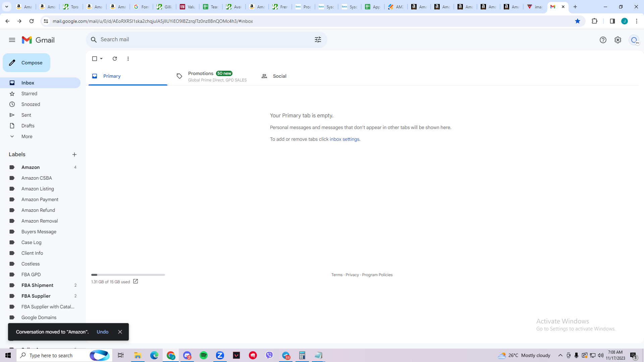
Task: Open the Costless label
Action: tap(40, 264)
